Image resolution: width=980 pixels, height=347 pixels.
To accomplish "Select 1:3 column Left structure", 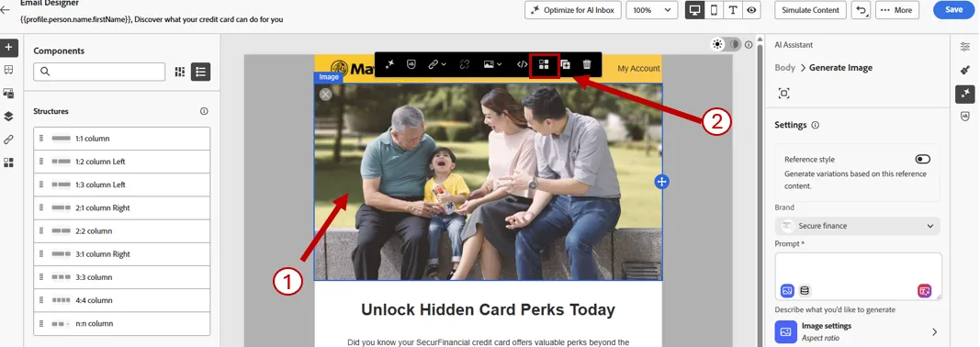I will pos(122,185).
